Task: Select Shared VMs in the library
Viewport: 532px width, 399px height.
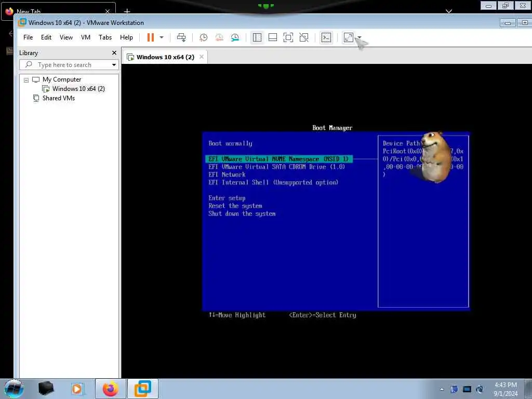Action: [x=58, y=98]
